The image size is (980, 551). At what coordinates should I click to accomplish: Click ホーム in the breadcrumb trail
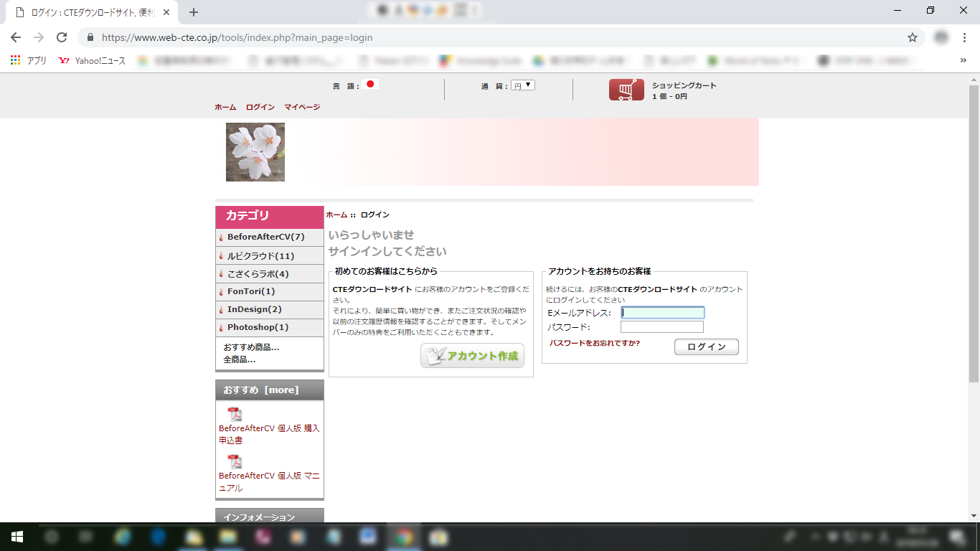(336, 215)
